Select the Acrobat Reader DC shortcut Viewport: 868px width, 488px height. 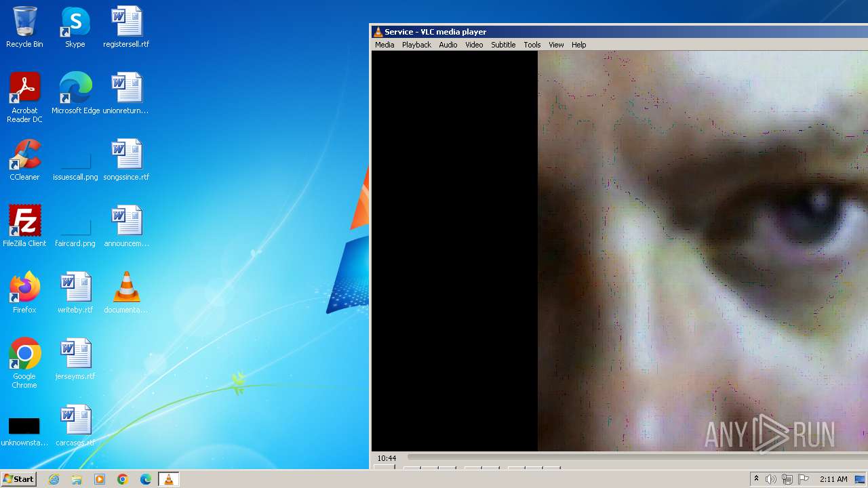(24, 98)
